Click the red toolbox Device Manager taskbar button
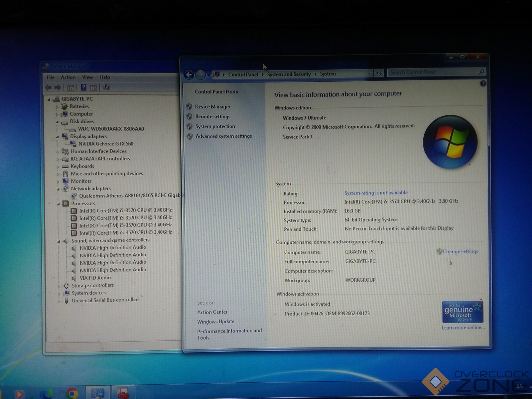 pos(123,393)
